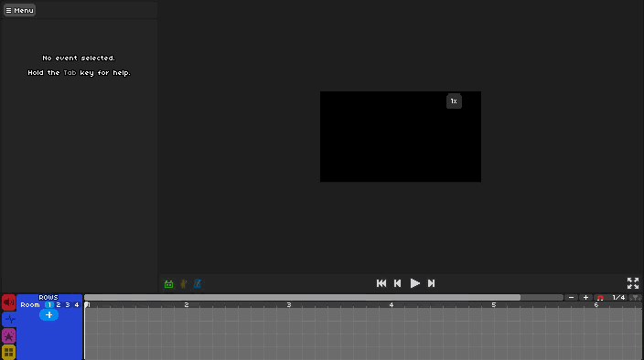Toggle the yellow character figure icon
This screenshot has height=360, width=644.
pyautogui.click(x=184, y=284)
